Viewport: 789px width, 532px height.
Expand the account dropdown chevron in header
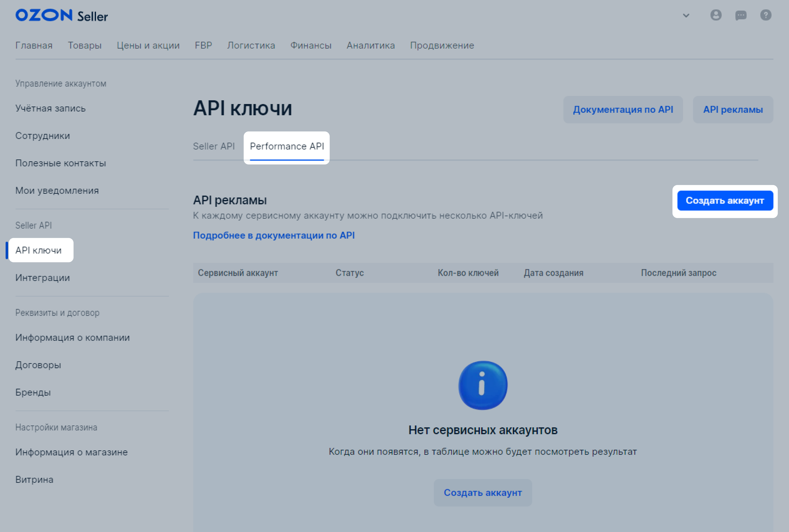tap(686, 16)
